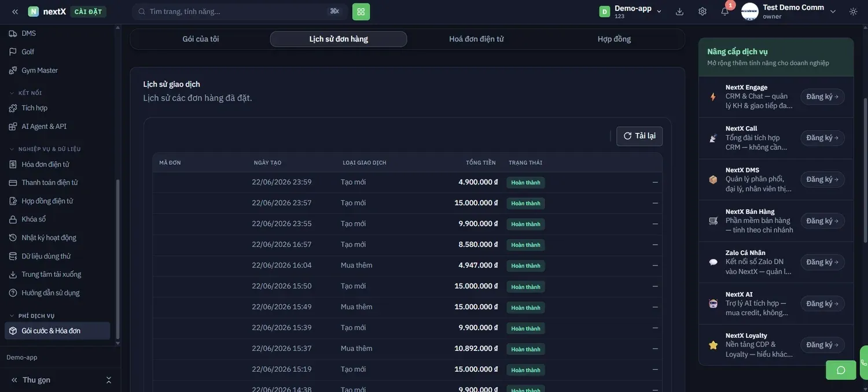Open the green chat bubble button
Viewport: 868px width, 392px height.
pyautogui.click(x=841, y=370)
